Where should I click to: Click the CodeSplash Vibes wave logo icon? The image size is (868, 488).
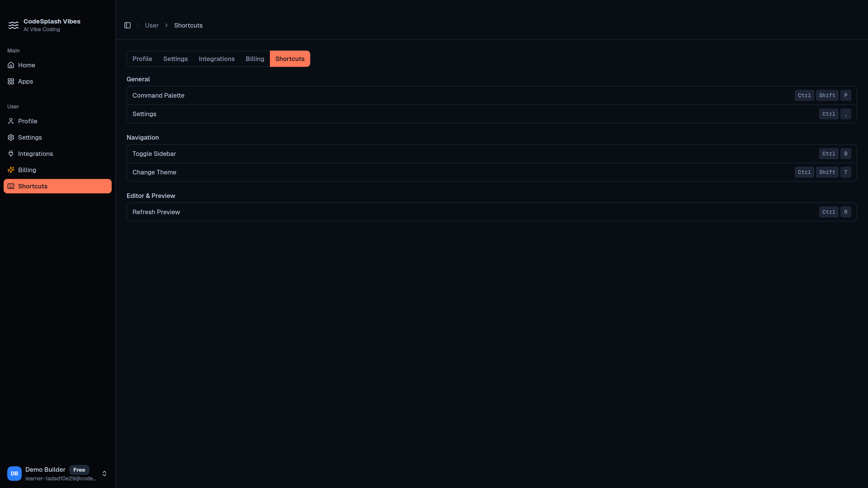coord(14,25)
